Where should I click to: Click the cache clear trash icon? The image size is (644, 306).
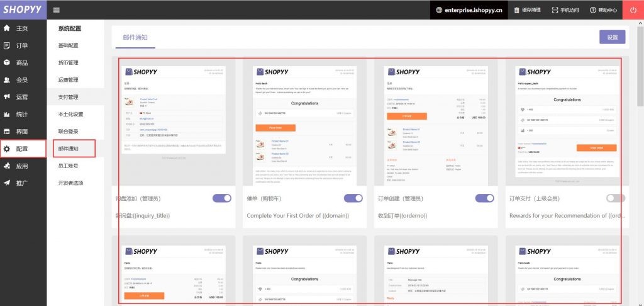[x=517, y=10]
